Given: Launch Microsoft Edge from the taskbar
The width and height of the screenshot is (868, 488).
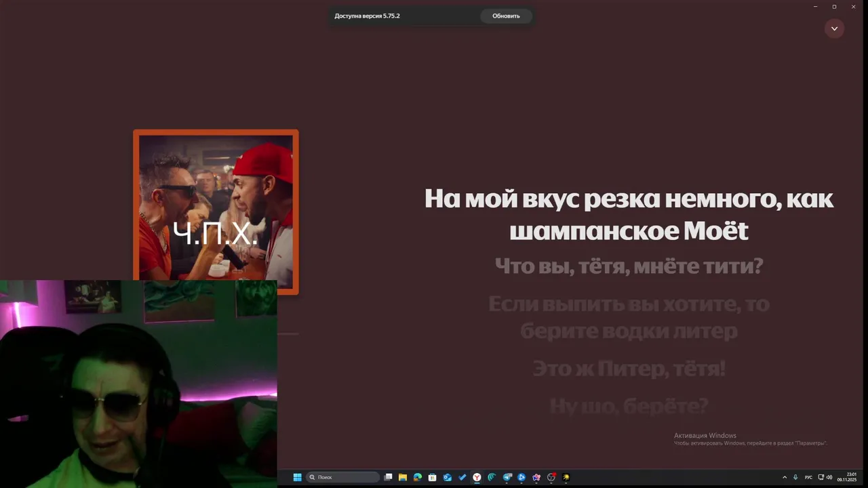Looking at the screenshot, I should (x=418, y=477).
